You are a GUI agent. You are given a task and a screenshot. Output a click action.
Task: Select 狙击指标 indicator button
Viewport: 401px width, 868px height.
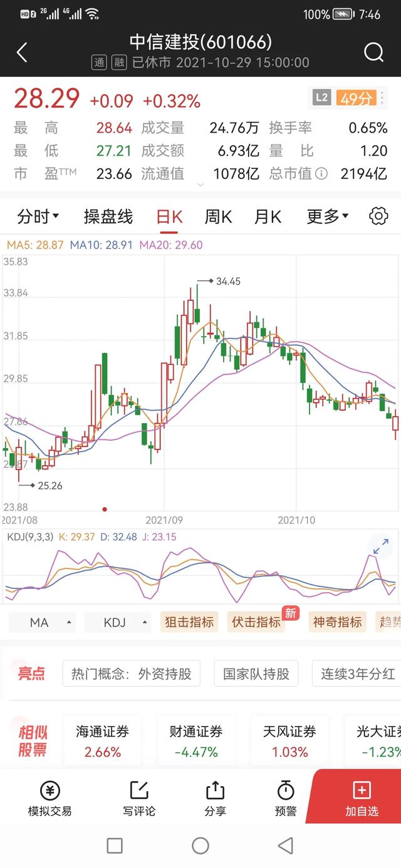click(x=189, y=622)
